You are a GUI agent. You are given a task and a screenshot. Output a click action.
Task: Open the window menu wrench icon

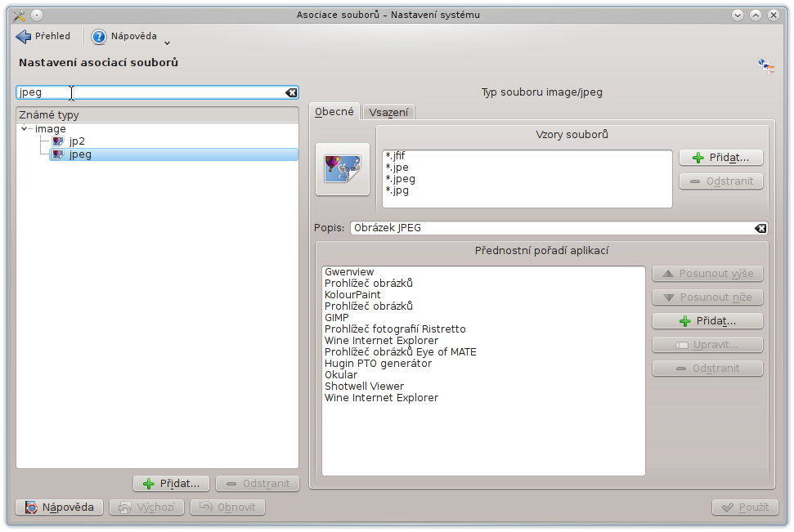(x=20, y=16)
